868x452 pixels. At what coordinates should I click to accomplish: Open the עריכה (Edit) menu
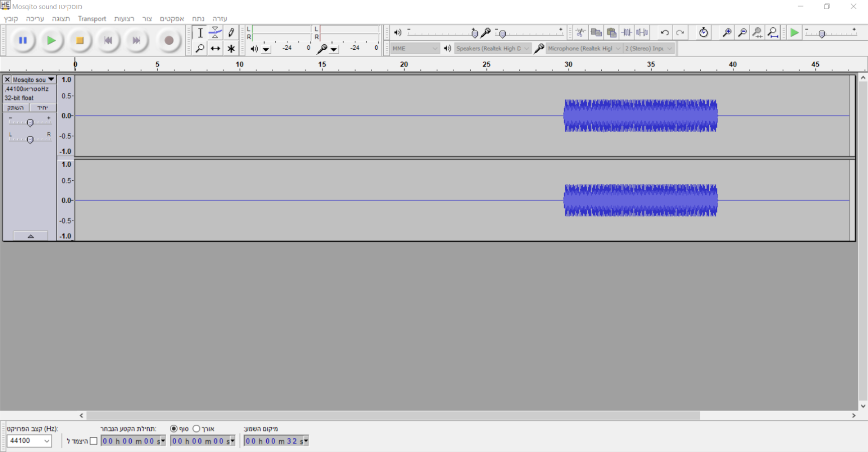(x=35, y=19)
